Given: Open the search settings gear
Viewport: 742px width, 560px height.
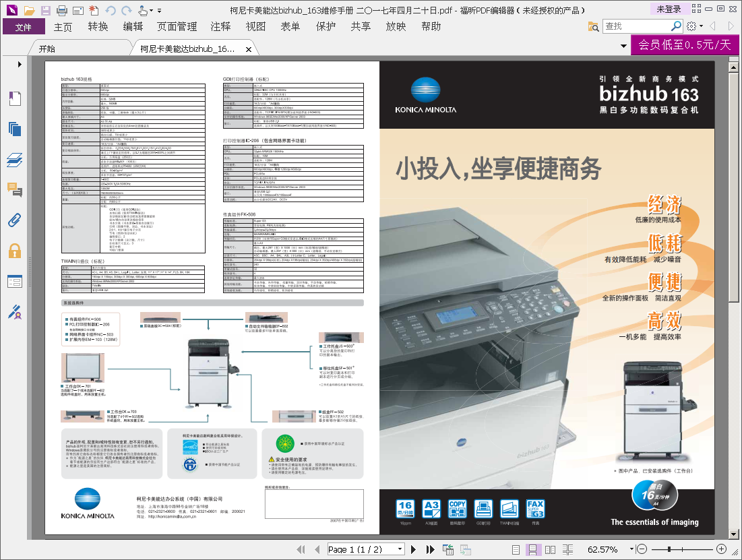Looking at the screenshot, I should click(x=691, y=26).
